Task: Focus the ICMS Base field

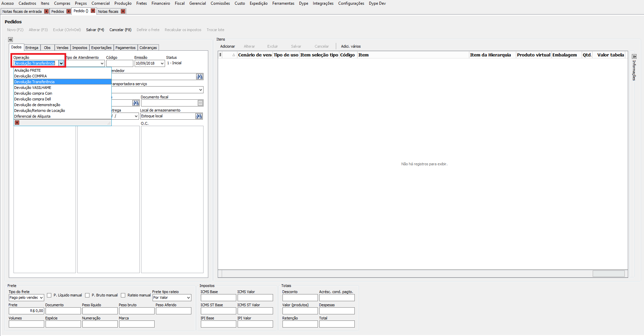Action: pos(218,298)
